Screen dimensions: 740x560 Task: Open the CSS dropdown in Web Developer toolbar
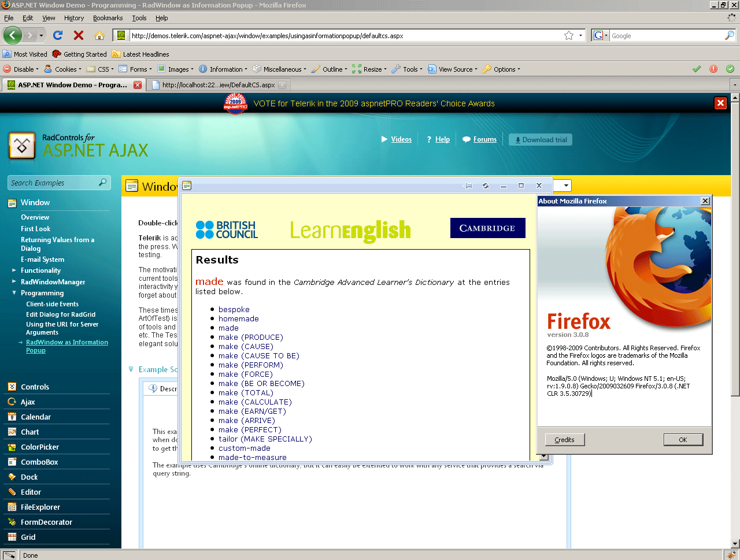[101, 69]
